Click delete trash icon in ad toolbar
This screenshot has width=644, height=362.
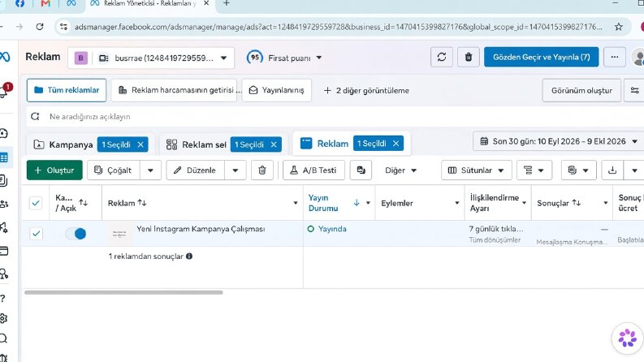coord(262,170)
